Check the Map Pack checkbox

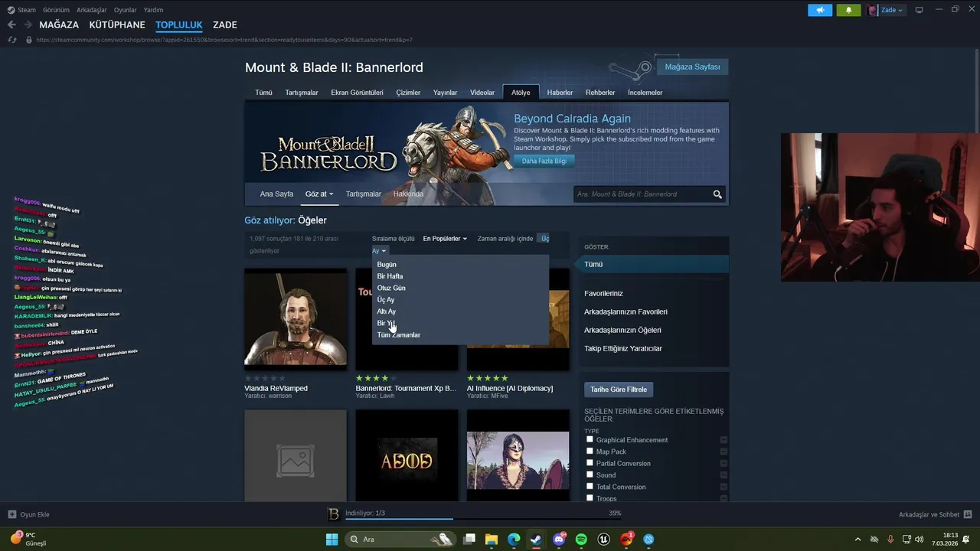click(590, 451)
